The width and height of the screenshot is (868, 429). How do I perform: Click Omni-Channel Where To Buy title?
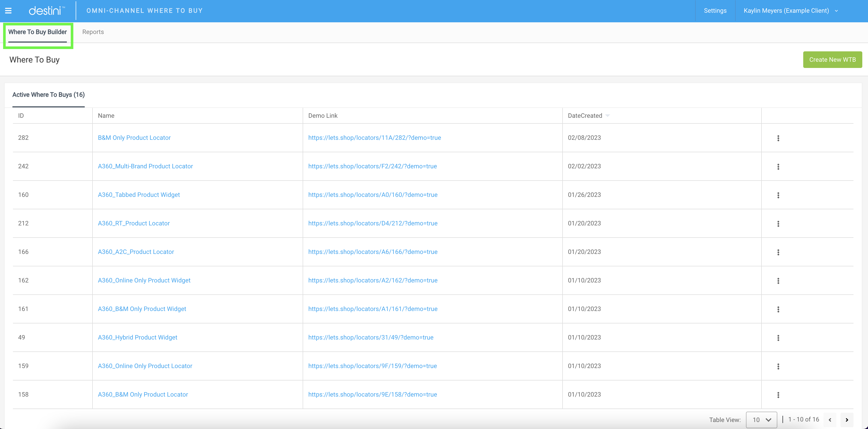point(145,11)
